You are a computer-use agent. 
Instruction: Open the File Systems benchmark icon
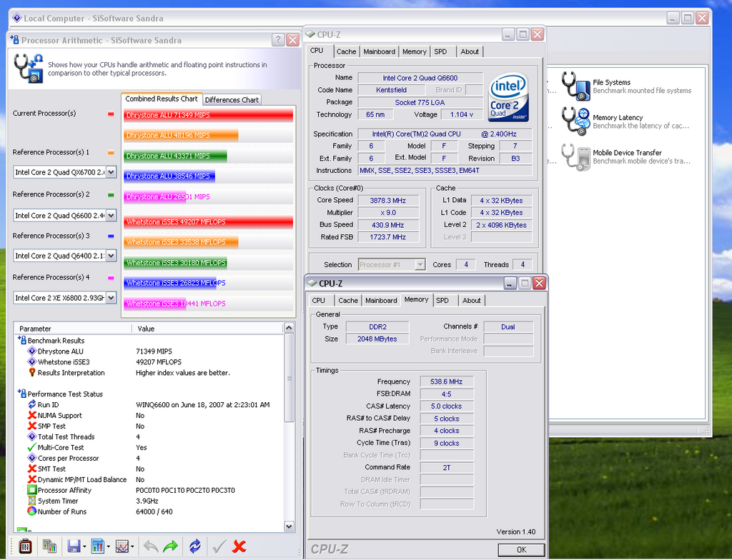pos(574,86)
